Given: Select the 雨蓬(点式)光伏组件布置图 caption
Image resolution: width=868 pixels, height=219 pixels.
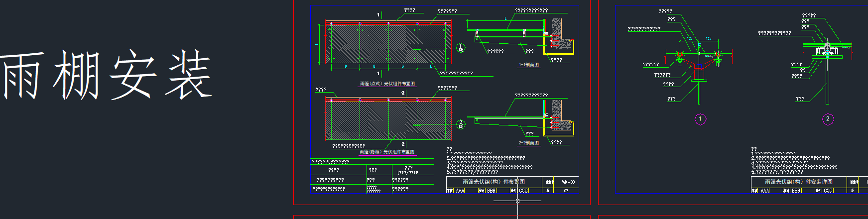Looking at the screenshot, I should [387, 84].
